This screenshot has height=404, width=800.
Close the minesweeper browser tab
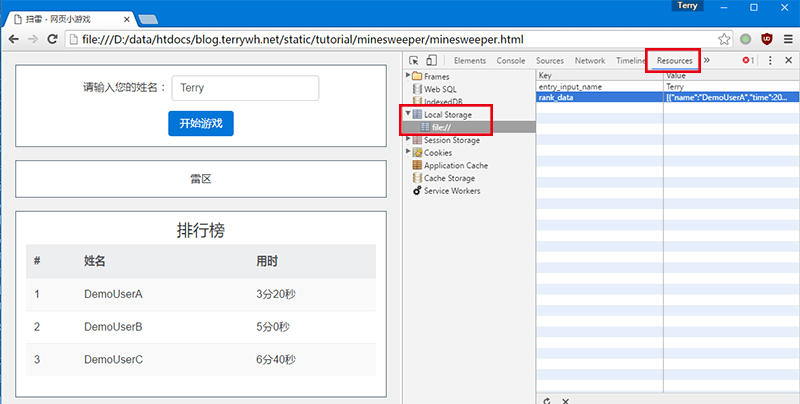pyautogui.click(x=127, y=19)
